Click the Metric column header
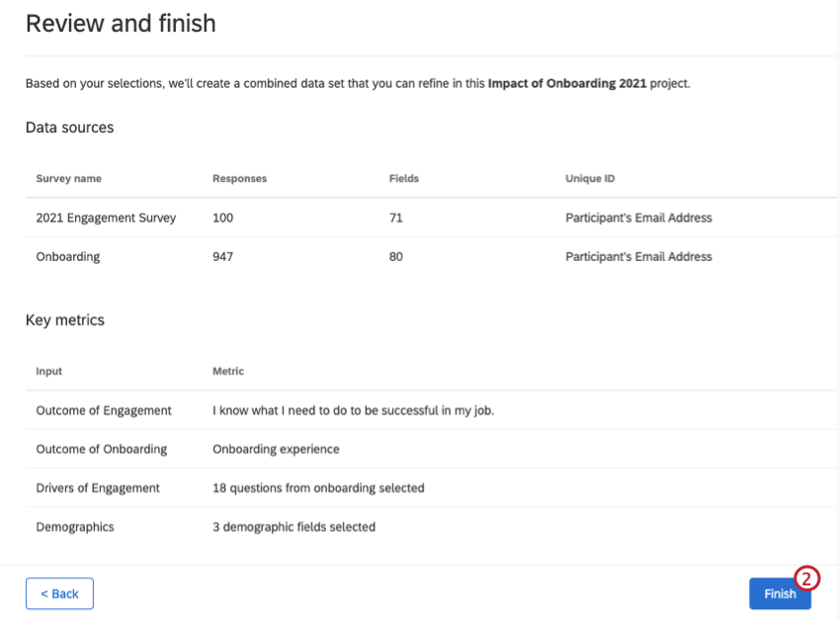 point(227,371)
